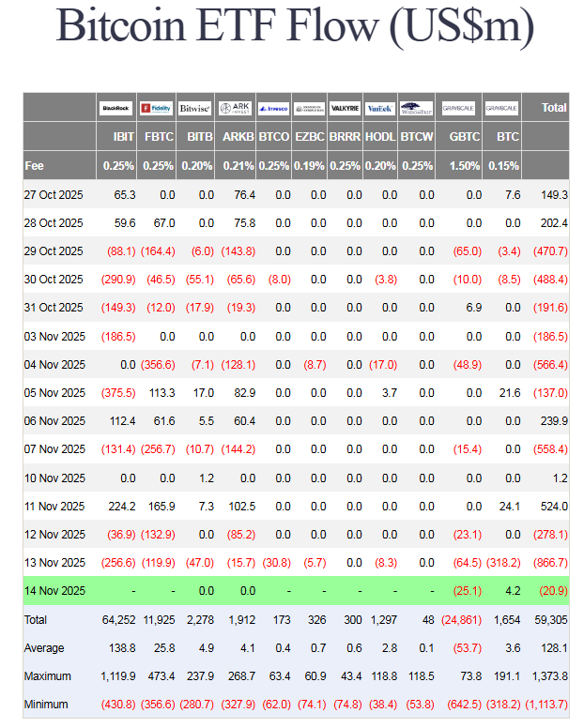Click the ARK Invest logo
Image resolution: width=584 pixels, height=728 pixels.
pyautogui.click(x=233, y=109)
